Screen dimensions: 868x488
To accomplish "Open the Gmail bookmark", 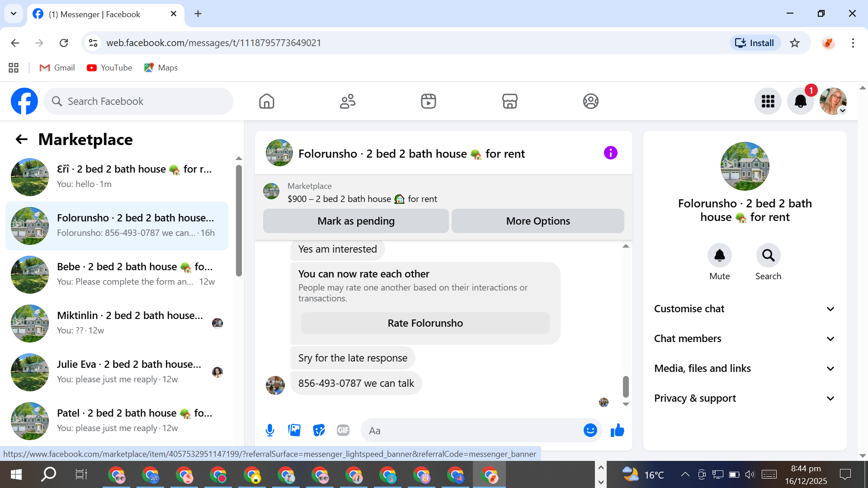I will pos(57,68).
